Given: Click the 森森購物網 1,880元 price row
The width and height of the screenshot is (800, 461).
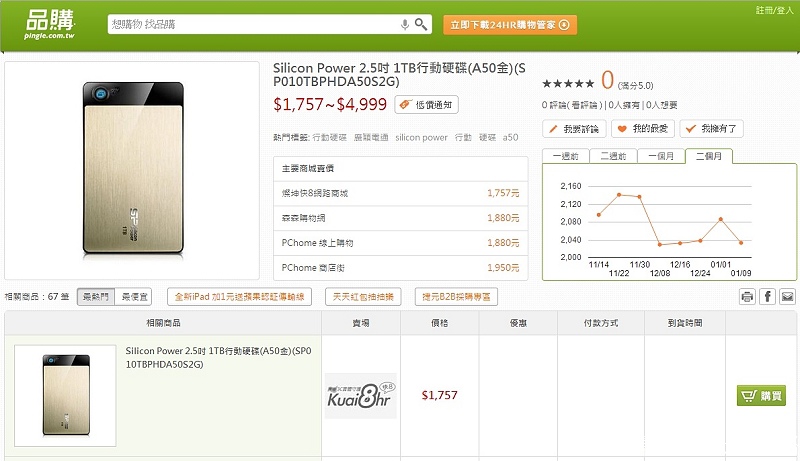Looking at the screenshot, I should click(401, 218).
